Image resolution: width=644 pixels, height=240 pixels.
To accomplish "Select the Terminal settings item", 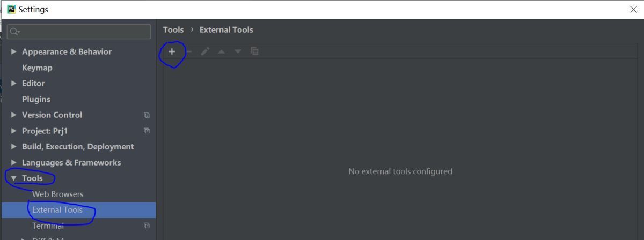I will click(x=48, y=226).
